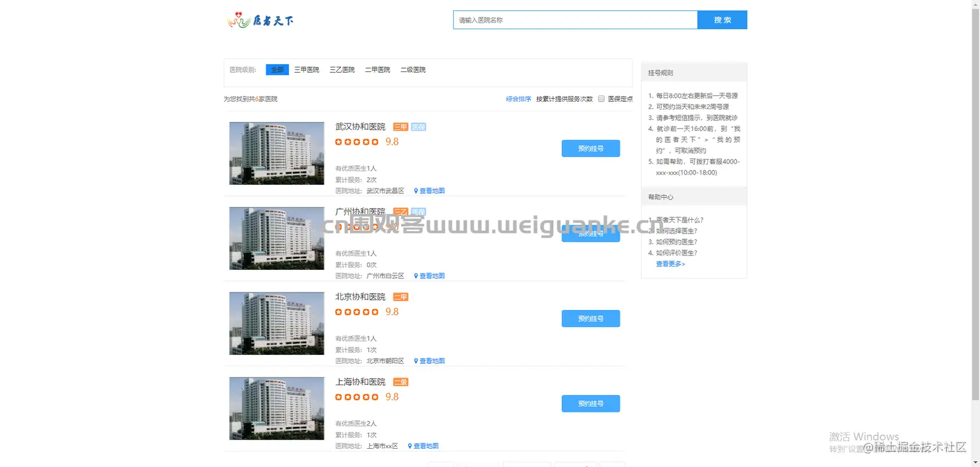The width and height of the screenshot is (980, 467).
Task: Click 累计服务: 2次 under 武汉协和医院
Action: (x=356, y=180)
